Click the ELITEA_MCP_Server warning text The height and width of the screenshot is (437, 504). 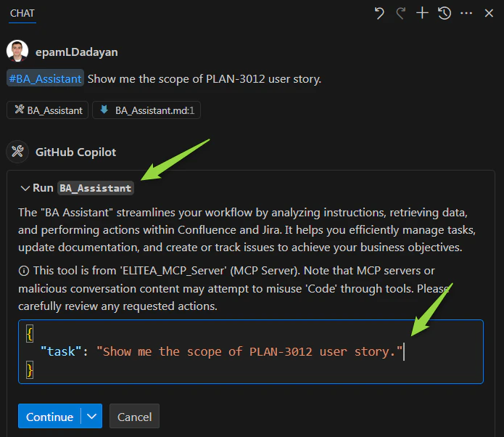point(234,288)
